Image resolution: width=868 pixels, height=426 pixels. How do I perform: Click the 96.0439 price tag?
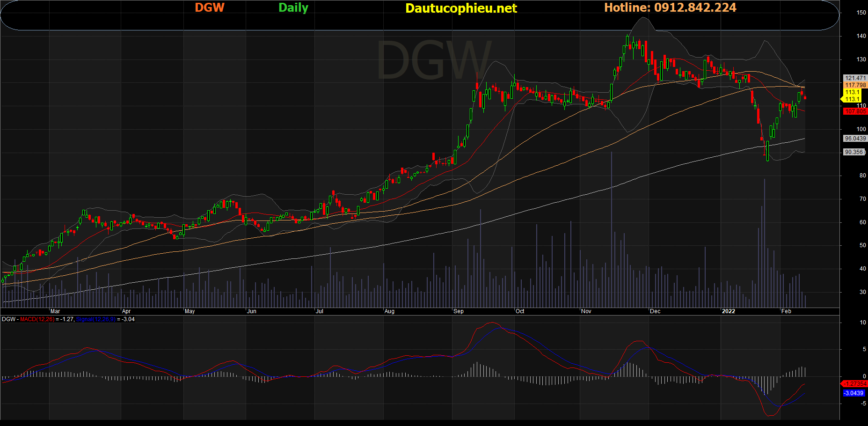pos(855,139)
